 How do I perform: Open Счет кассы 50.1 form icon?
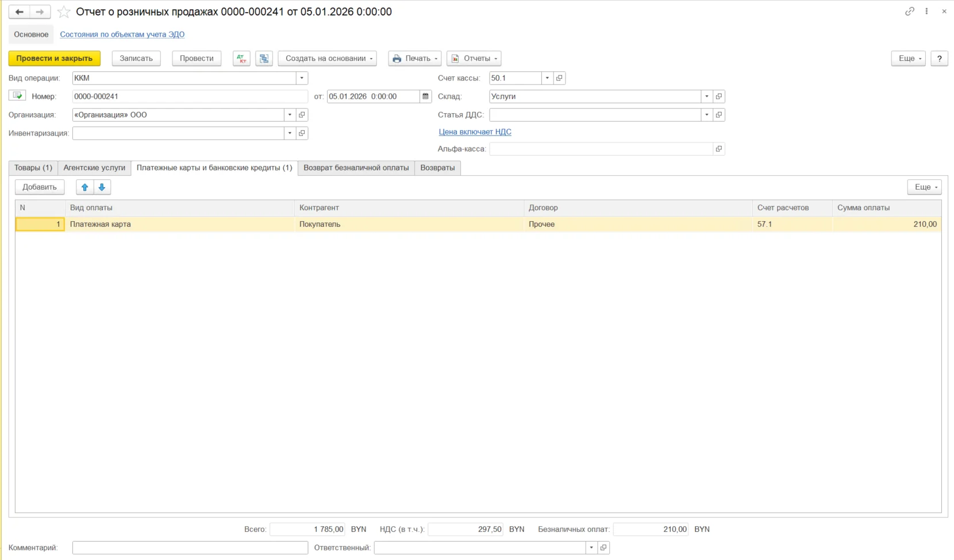[559, 78]
